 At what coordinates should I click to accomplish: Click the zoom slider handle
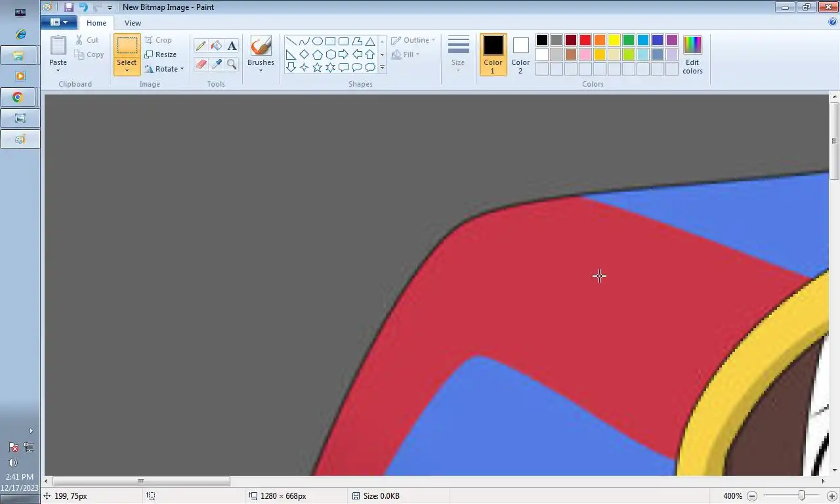[801, 496]
